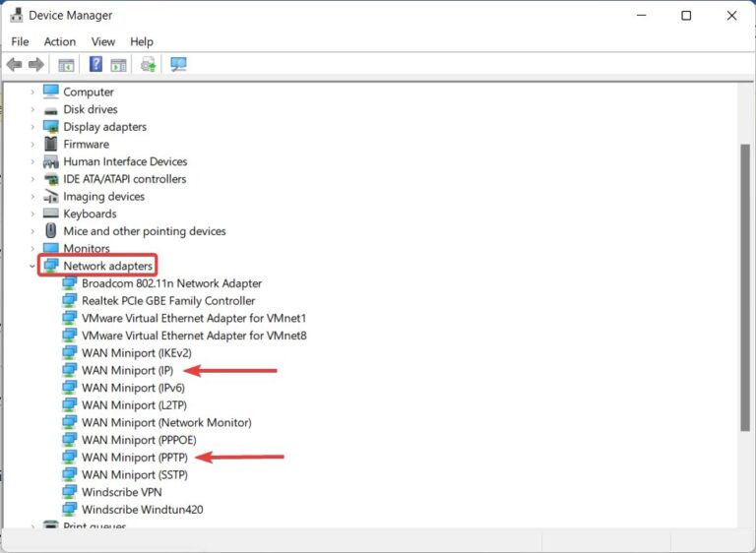The height and width of the screenshot is (553, 756).
Task: Select WAN Miniport (IKEv2)
Action: [137, 353]
